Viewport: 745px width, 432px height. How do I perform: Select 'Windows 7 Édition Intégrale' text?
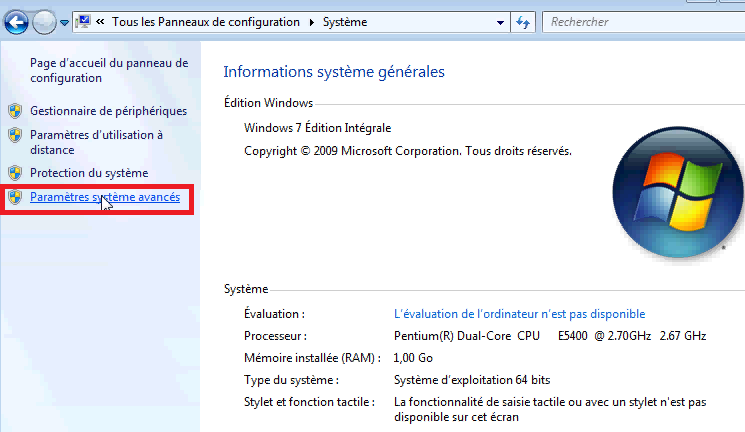pos(317,128)
